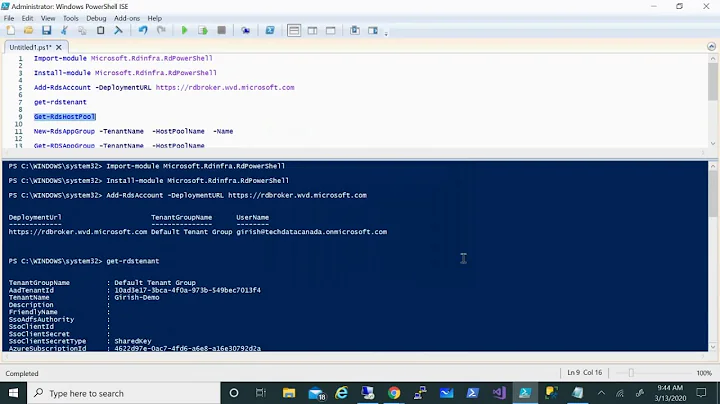Redo the last edit
The height and width of the screenshot is (404, 720).
[161, 30]
